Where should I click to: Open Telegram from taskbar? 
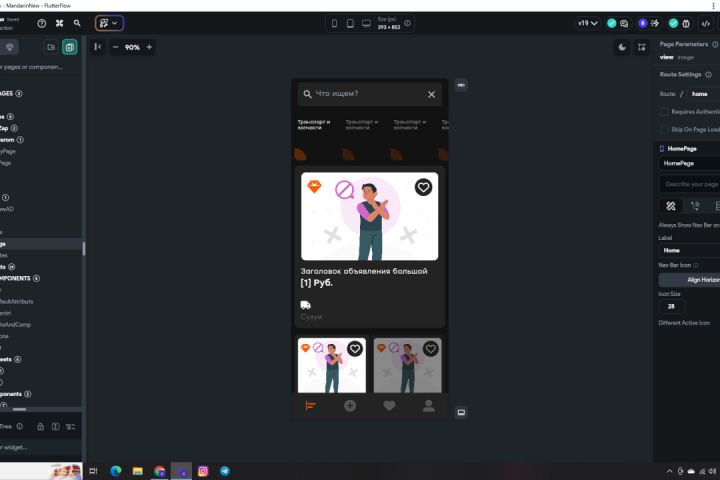(x=225, y=471)
